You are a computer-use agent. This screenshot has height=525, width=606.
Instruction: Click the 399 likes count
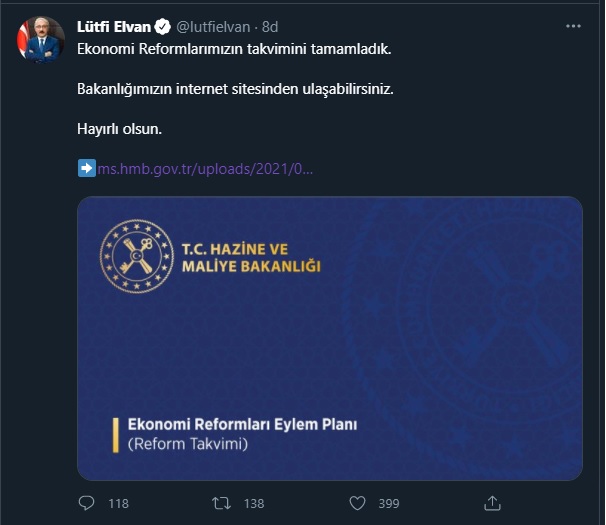pos(387,504)
